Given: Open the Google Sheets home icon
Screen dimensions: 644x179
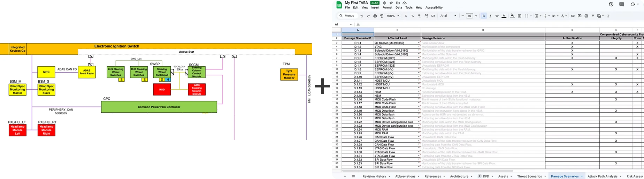Looking at the screenshot, I should 339,5.
